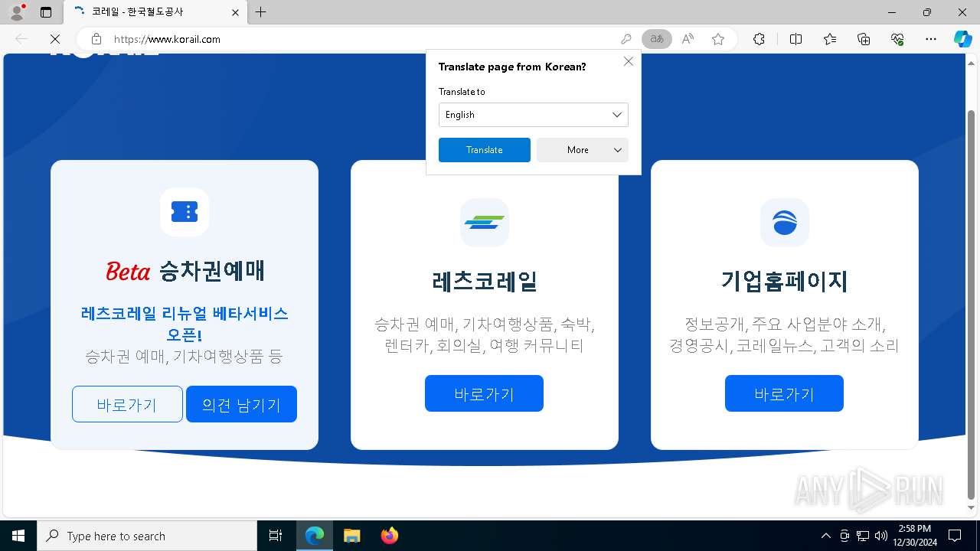Image resolution: width=980 pixels, height=551 pixels.
Task: Click the 의견 남기기 button
Action: point(241,404)
